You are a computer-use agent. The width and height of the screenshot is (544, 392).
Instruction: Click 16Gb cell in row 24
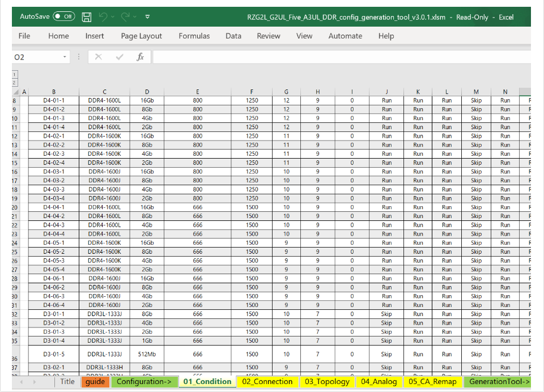coord(147,243)
